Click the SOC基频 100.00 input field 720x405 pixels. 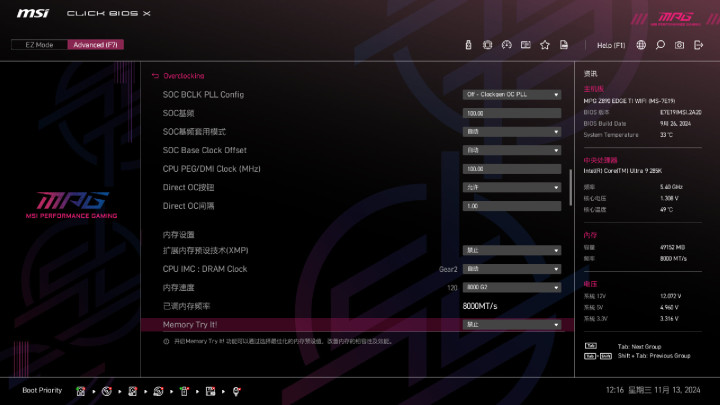pyautogui.click(x=512, y=113)
